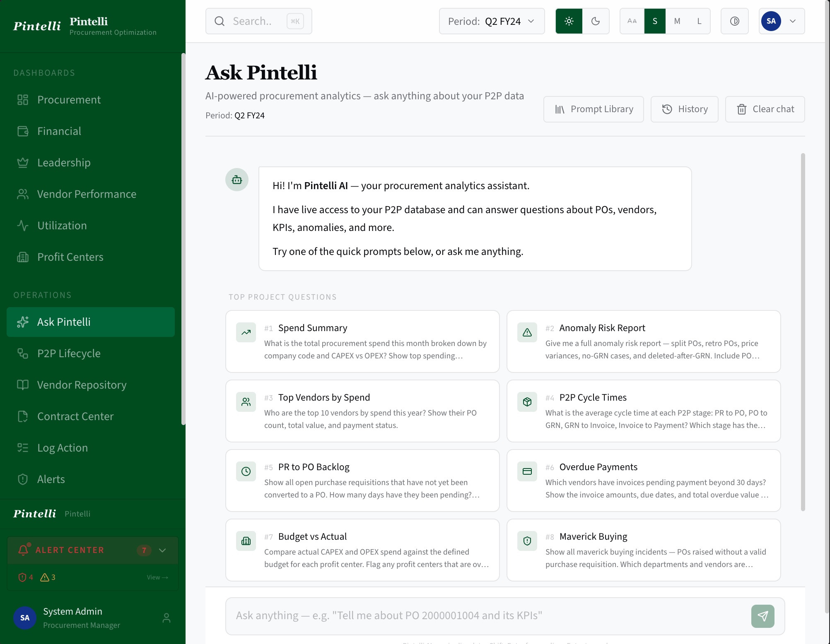Click the Pintelli AI robot avatar icon
Screen dimensions: 830x644
[237, 180]
